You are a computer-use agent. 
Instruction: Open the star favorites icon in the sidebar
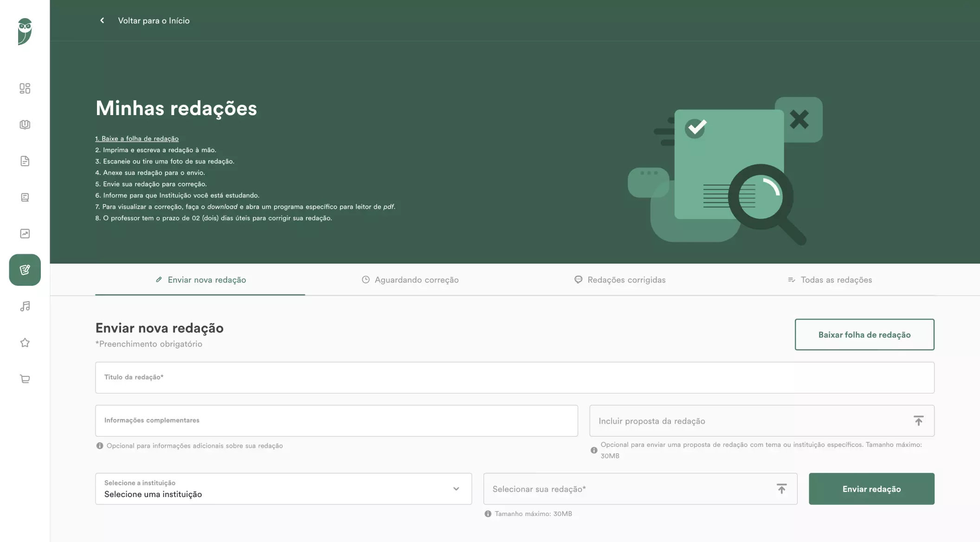point(25,342)
